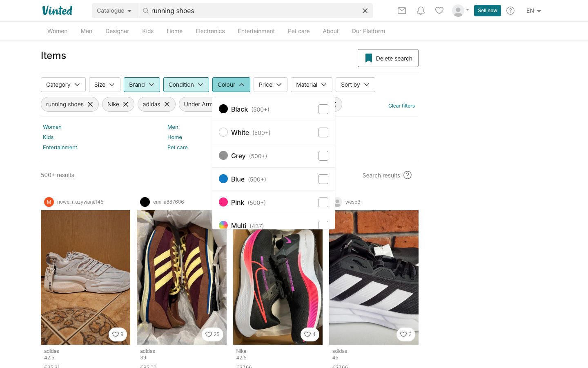Tick the Grey colour checkbox
This screenshot has height=368, width=588.
coord(323,156)
